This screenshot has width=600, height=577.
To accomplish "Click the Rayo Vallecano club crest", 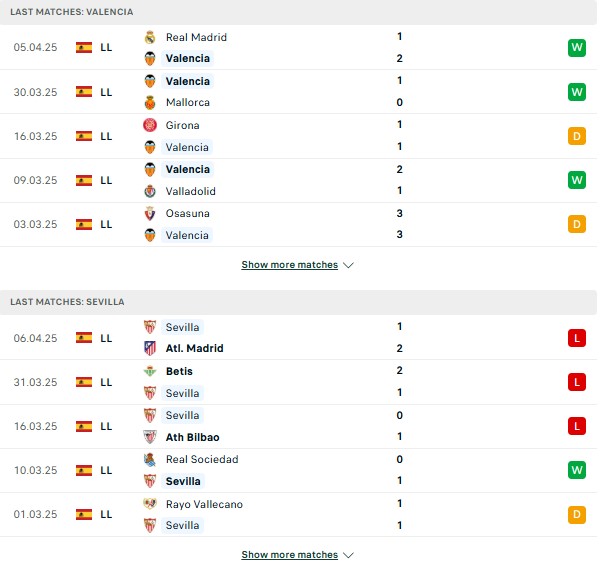I will tap(150, 504).
